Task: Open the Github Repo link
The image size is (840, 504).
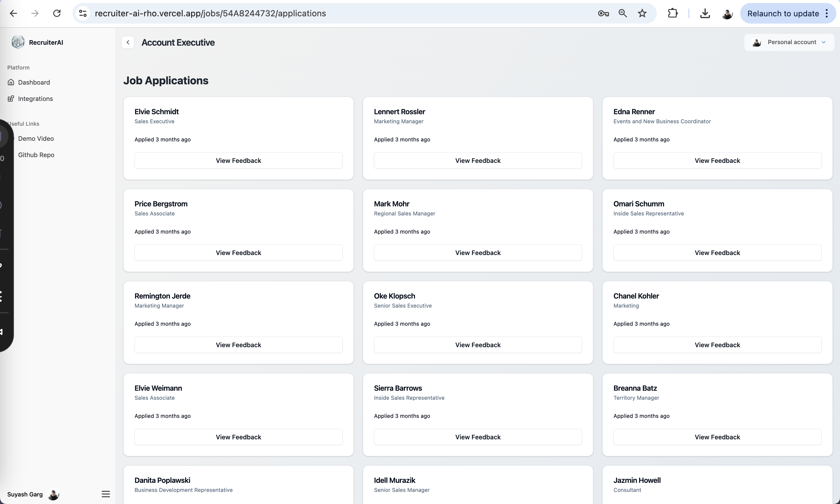Action: 36,155
